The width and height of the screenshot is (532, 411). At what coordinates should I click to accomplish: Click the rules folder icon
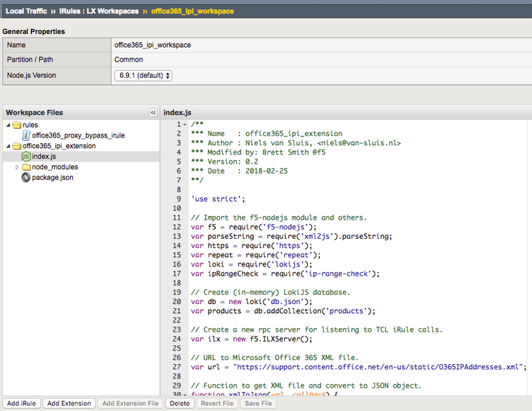[16, 125]
